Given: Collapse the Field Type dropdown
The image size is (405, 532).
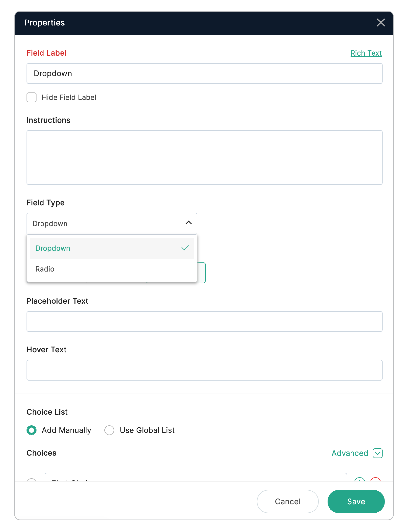Looking at the screenshot, I should coord(189,223).
